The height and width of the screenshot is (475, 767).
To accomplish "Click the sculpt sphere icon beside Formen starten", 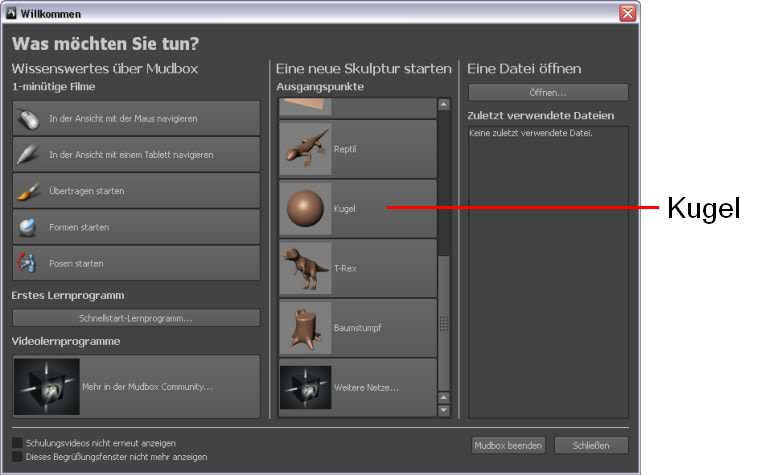I will click(x=27, y=227).
